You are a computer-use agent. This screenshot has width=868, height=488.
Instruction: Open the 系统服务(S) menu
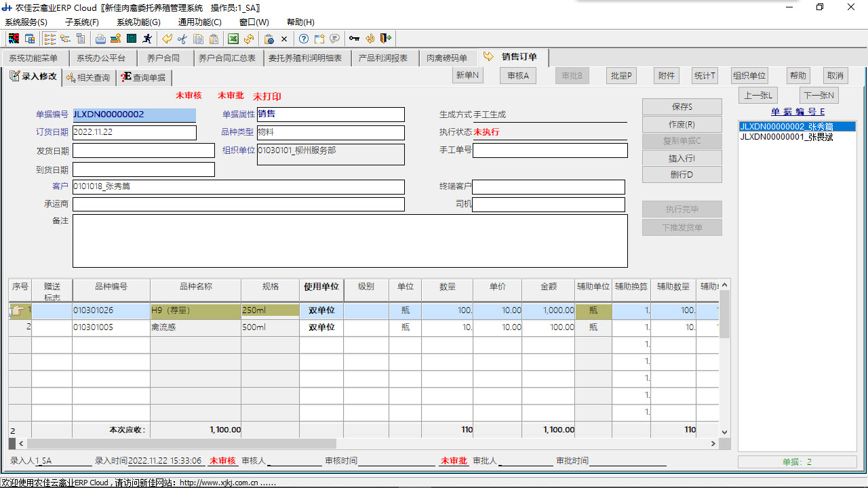[26, 22]
